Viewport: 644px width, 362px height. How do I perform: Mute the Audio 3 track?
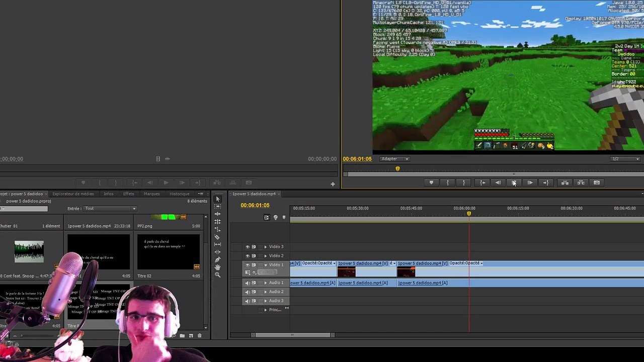click(248, 301)
